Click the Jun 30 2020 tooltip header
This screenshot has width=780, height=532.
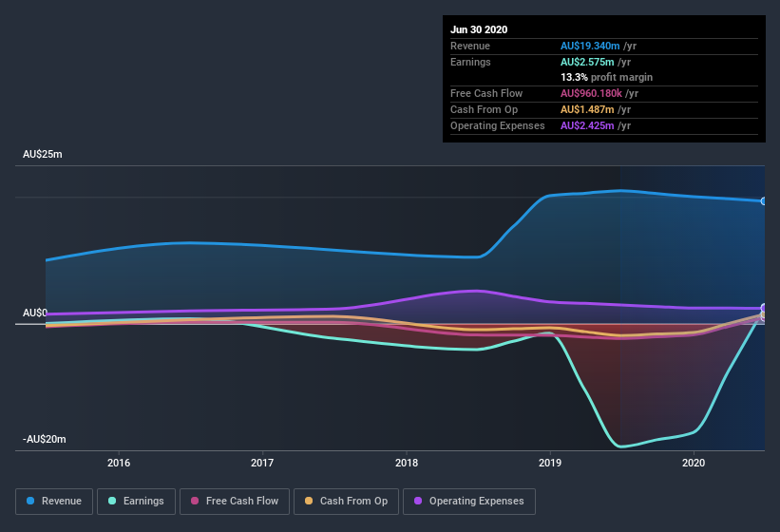point(479,29)
